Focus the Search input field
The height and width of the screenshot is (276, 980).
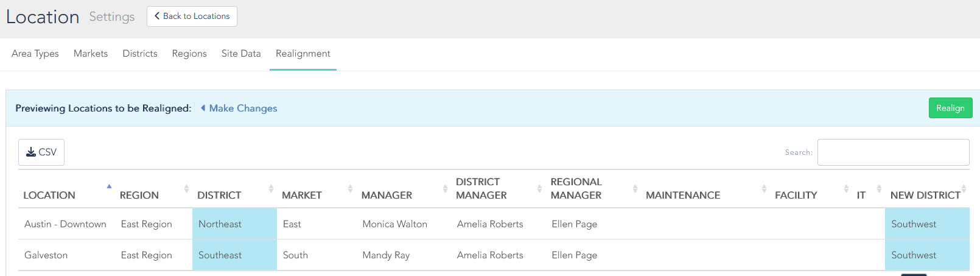tap(893, 152)
